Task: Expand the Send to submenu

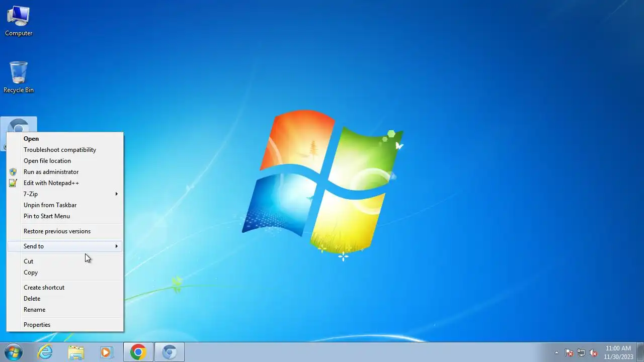Action: [65, 246]
